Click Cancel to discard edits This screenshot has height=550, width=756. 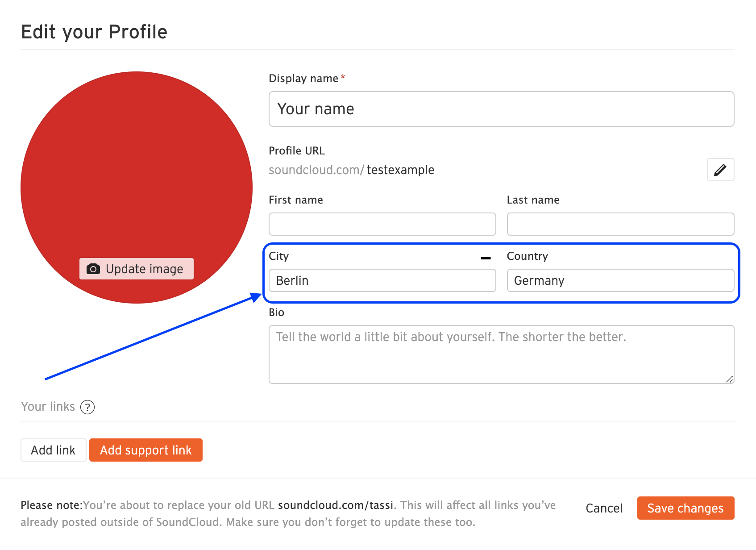tap(604, 508)
